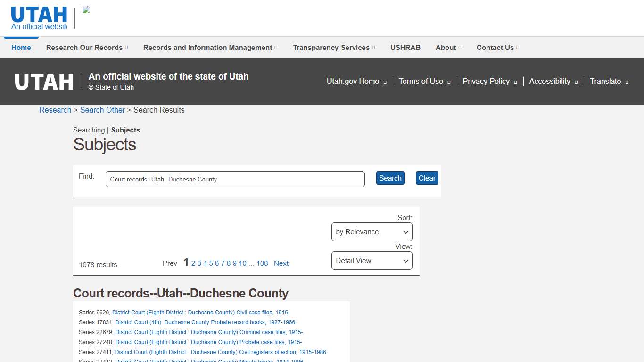Viewport: 644px width, 362px height.
Task: Open Series 6620 Civil case files link
Action: click(x=201, y=313)
